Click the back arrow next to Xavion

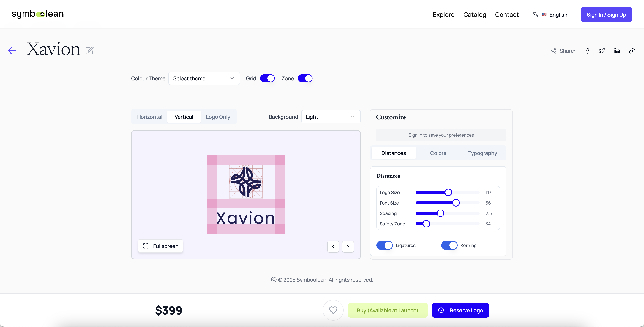click(x=12, y=51)
